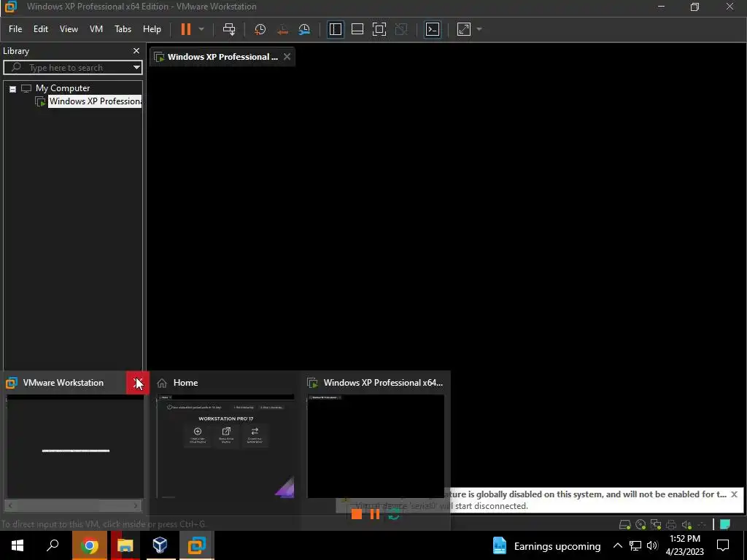
Task: Expand the stretch display options arrow
Action: [x=479, y=29]
